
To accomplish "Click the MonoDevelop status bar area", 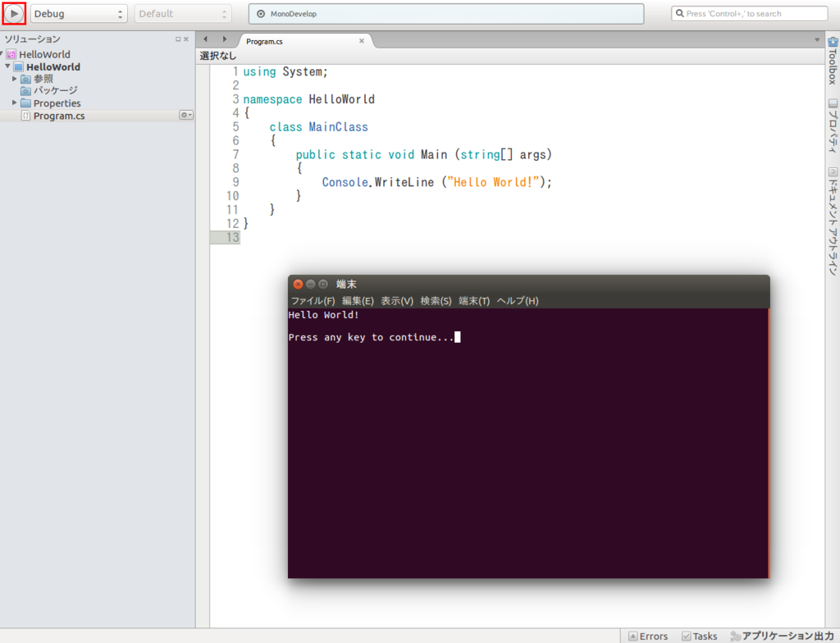I will [x=445, y=14].
